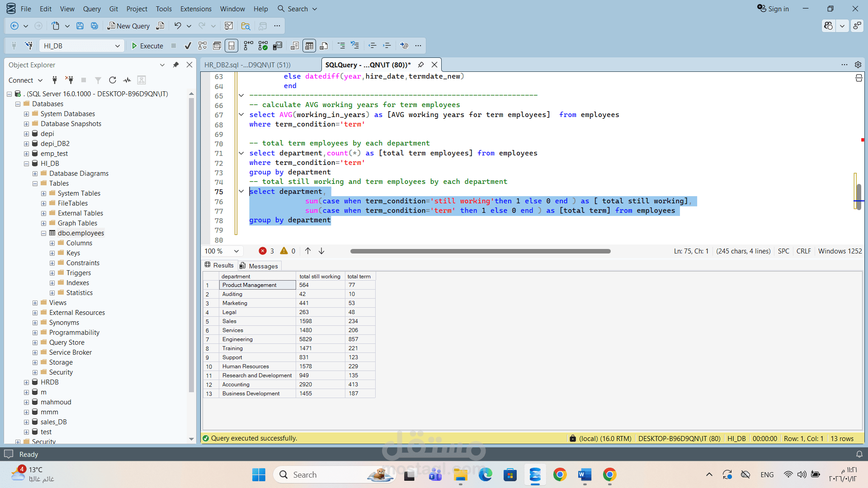868x488 pixels.
Task: Click the Execute button
Action: [x=147, y=46]
